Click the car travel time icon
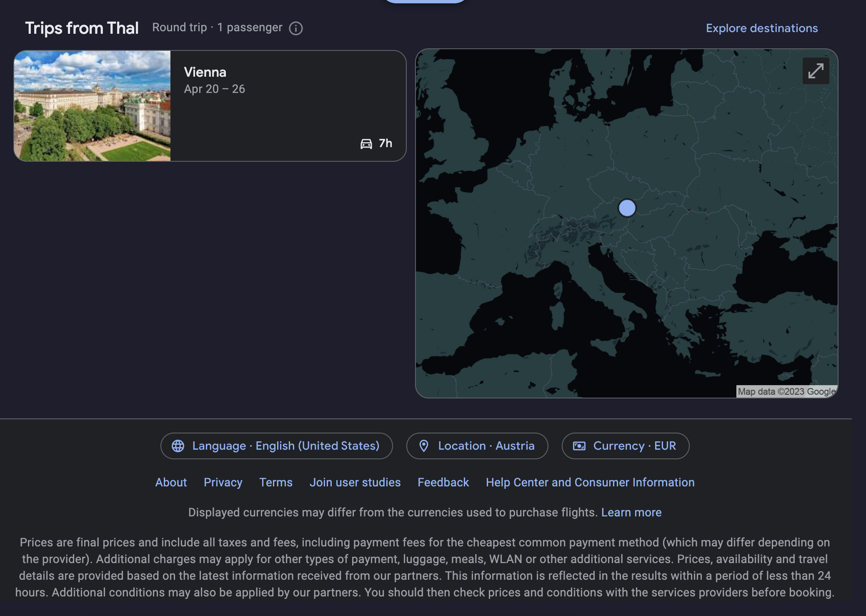The image size is (866, 616). click(x=366, y=144)
